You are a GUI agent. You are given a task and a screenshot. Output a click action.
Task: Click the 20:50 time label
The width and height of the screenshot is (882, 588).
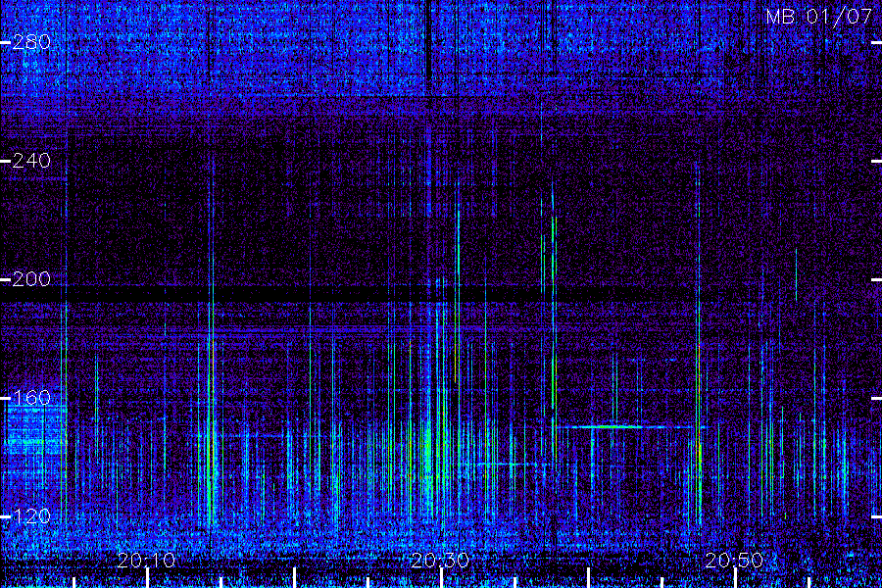(x=734, y=561)
